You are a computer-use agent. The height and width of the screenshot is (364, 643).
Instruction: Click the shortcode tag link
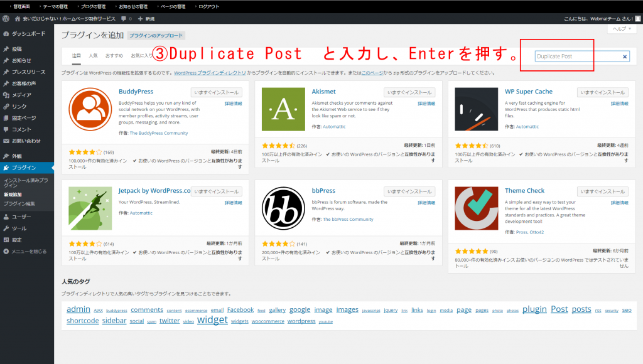coord(83,321)
